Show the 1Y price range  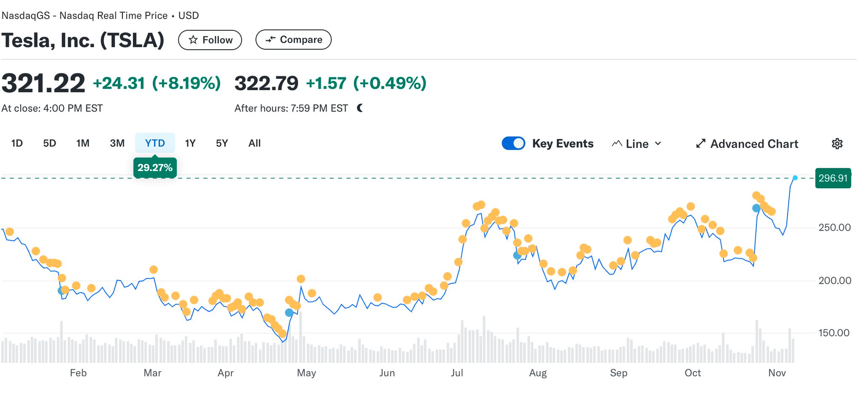click(x=190, y=143)
